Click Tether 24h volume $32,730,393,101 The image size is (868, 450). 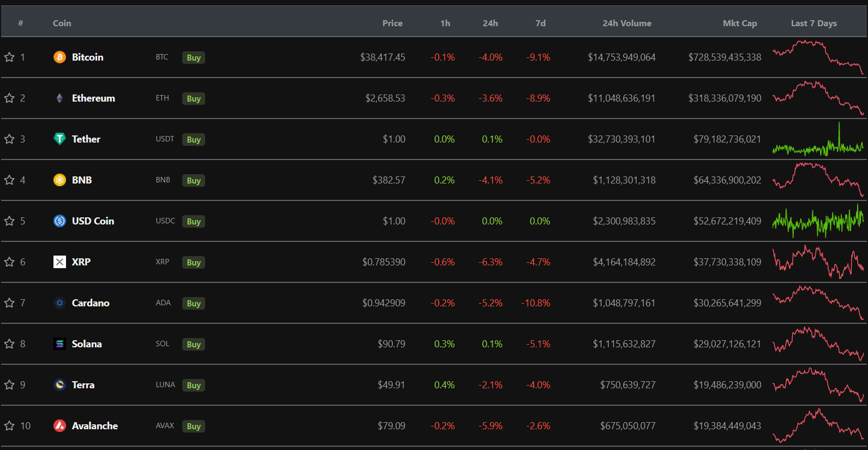[621, 139]
